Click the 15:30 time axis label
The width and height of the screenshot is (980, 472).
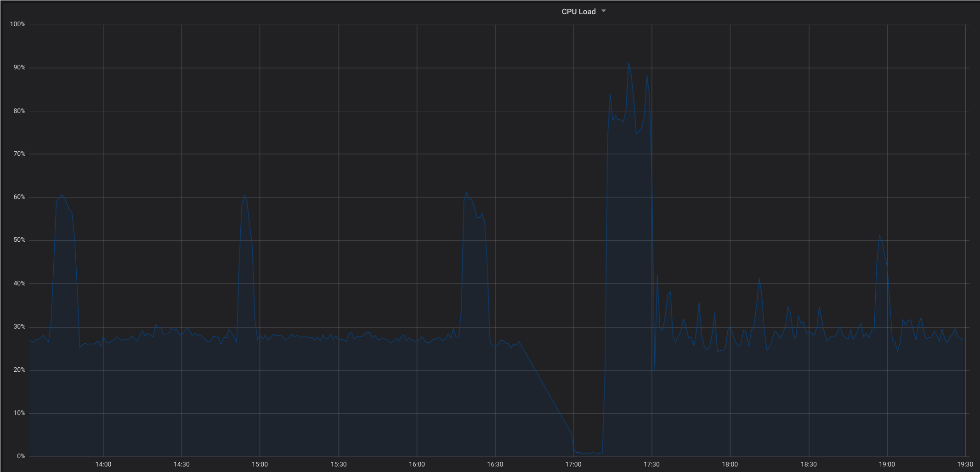pyautogui.click(x=339, y=464)
